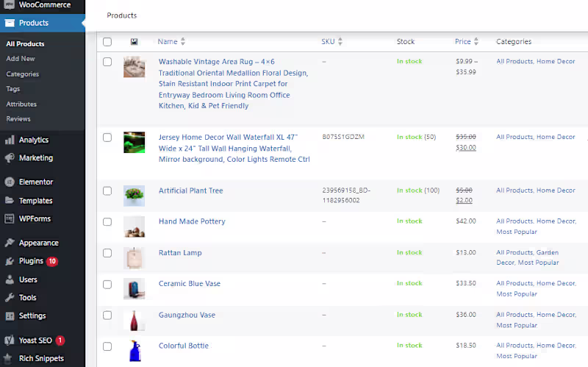Click the Colorful Bottle product thumbnail
Screen dimensions: 588x367
coord(135,351)
